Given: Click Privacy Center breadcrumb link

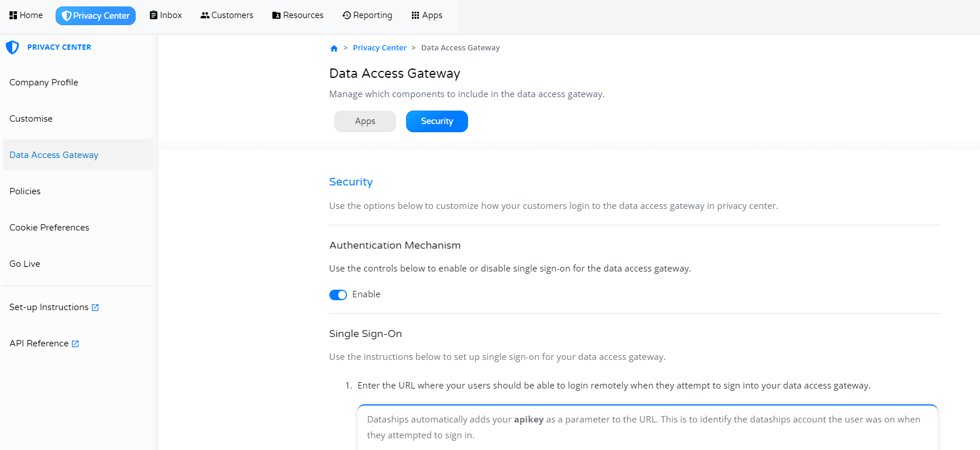Looking at the screenshot, I should (x=379, y=48).
